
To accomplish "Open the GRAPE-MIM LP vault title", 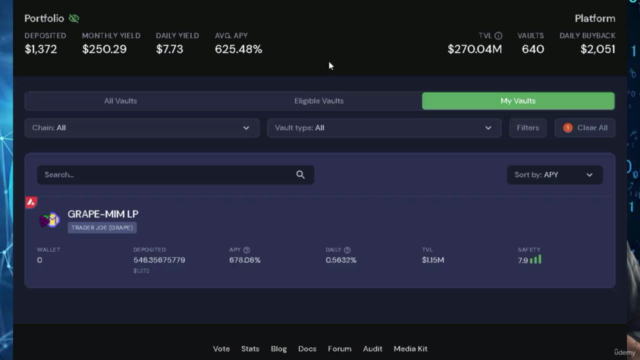I will coord(103,214).
